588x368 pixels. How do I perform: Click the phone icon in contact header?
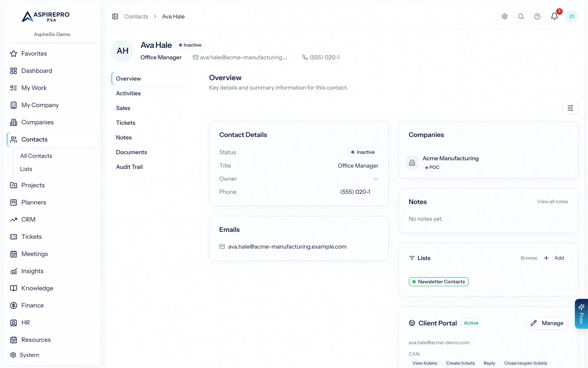(x=305, y=57)
